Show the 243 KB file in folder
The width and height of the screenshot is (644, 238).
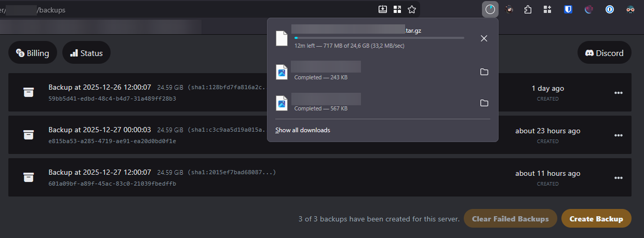pos(484,72)
